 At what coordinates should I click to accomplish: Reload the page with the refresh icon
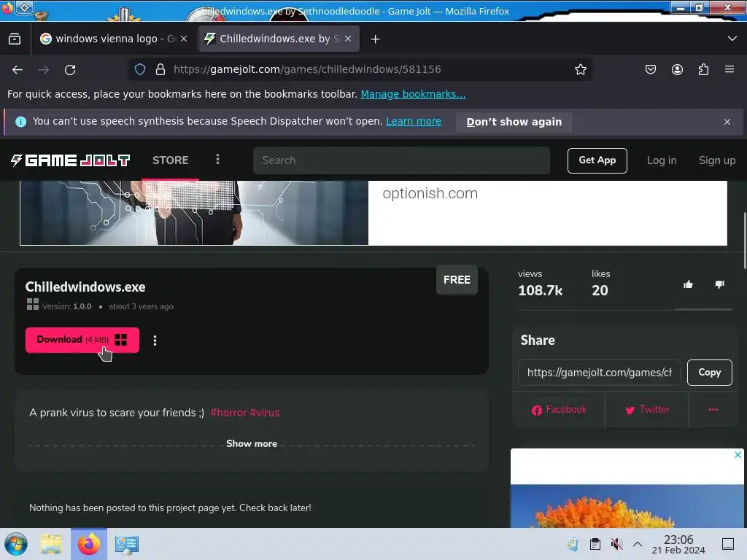click(70, 70)
